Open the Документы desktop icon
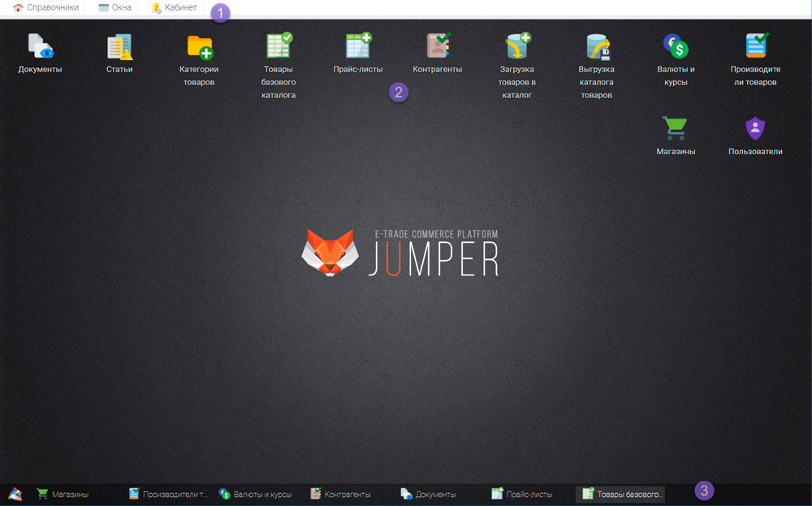812x506 pixels. coord(40,46)
